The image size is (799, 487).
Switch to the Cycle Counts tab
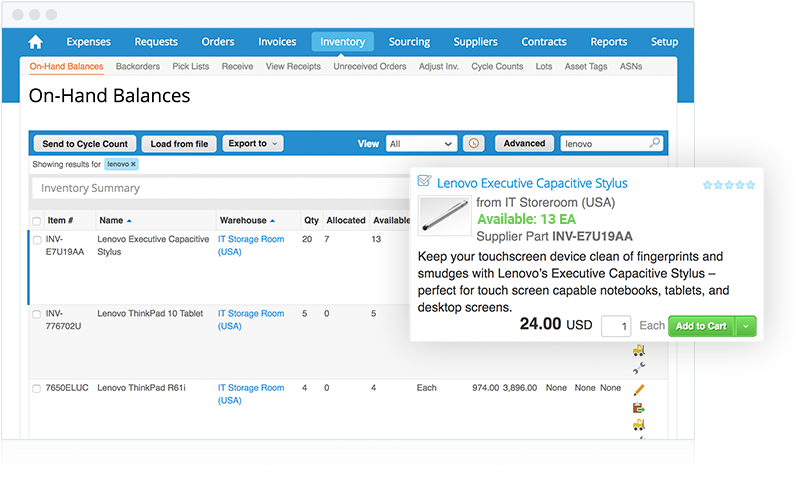click(497, 67)
